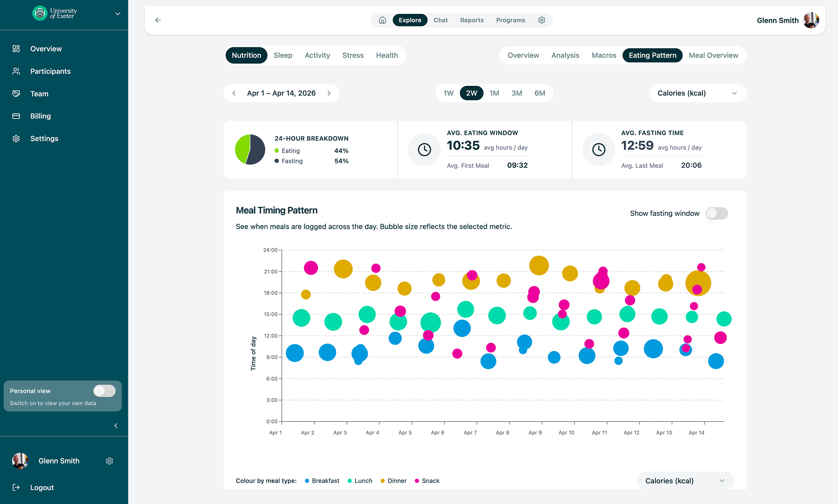The image size is (838, 504).
Task: Open the Calories (kcal) dropdown at top
Action: [x=697, y=93]
